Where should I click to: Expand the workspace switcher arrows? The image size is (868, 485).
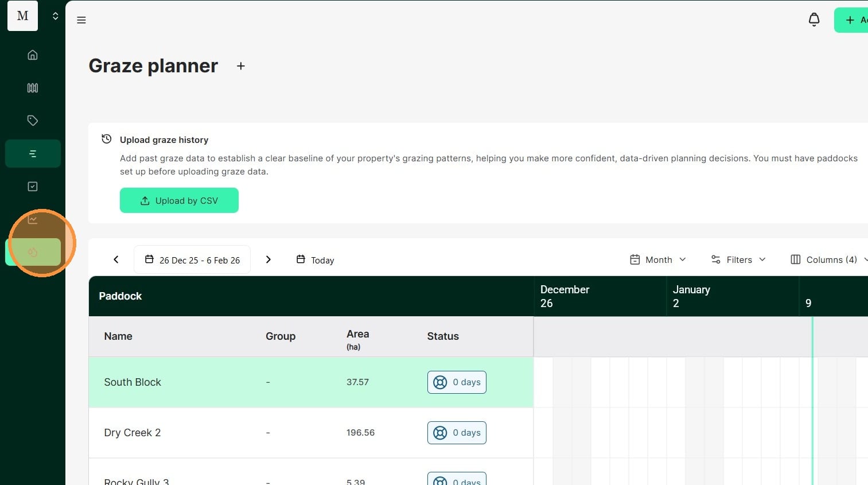pyautogui.click(x=55, y=16)
